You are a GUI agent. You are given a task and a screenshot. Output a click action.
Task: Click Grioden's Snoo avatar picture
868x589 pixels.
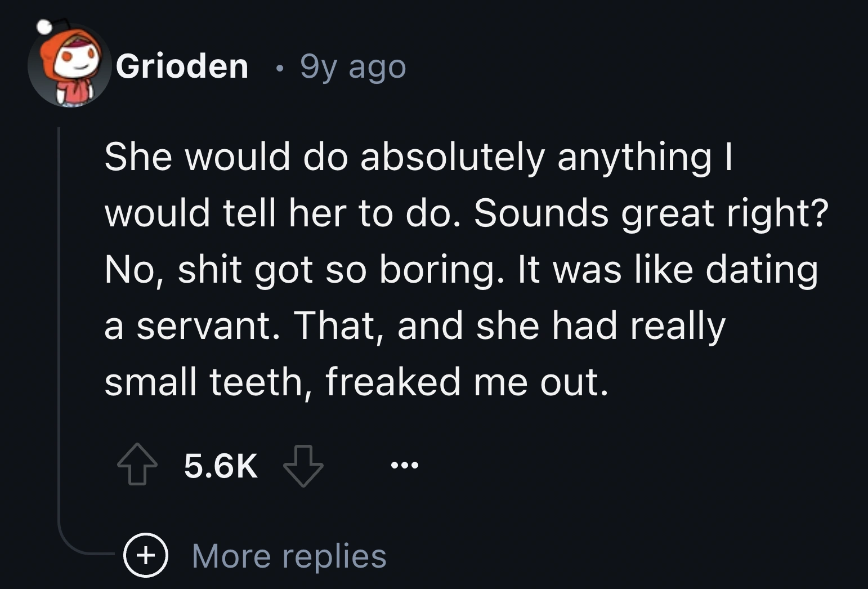click(69, 66)
